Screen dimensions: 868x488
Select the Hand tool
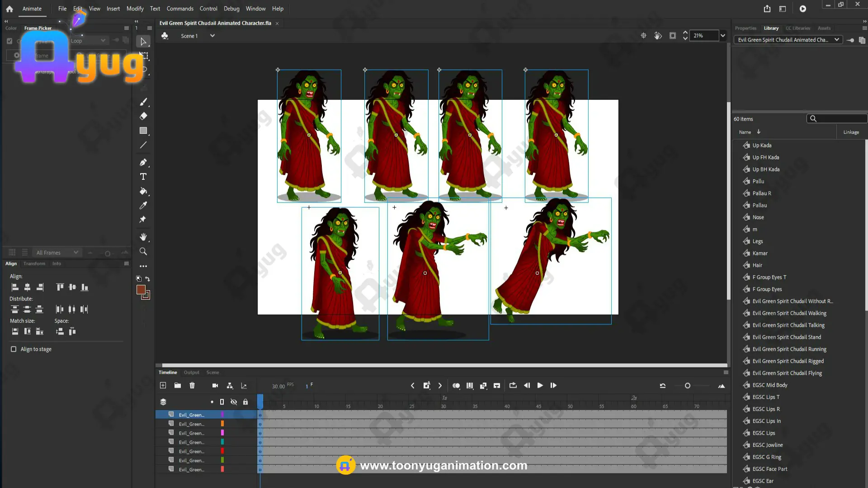point(143,237)
